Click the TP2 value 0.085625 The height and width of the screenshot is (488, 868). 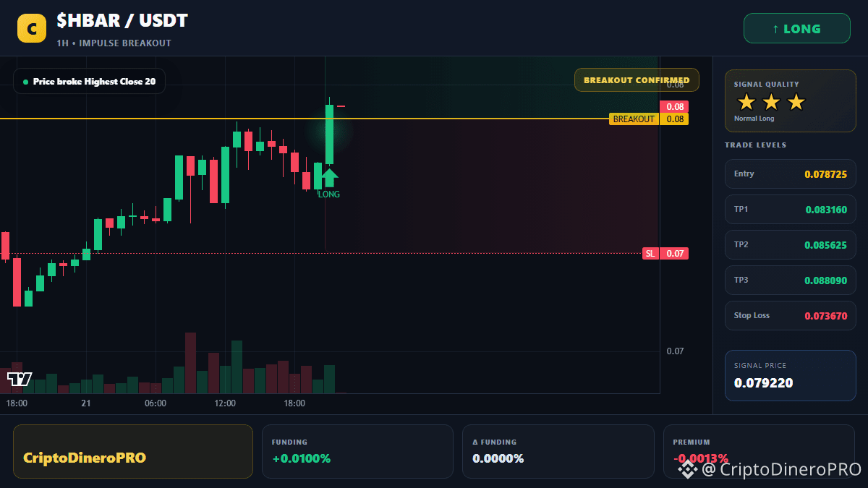point(825,245)
